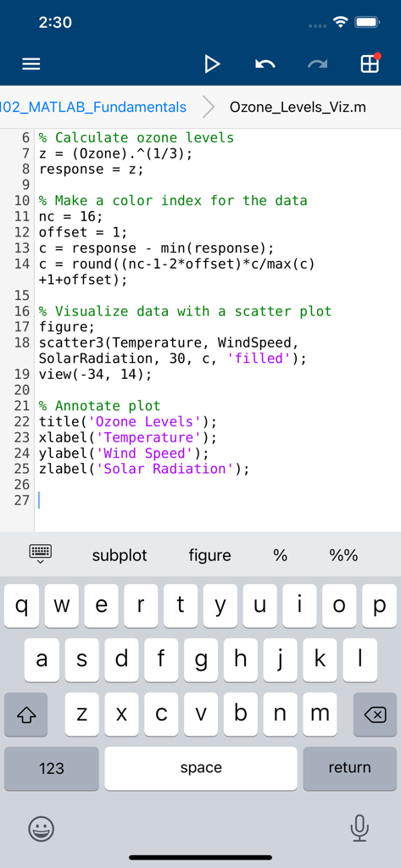
Task: Click zlabel('Solar Radiation') line
Action: coord(144,469)
